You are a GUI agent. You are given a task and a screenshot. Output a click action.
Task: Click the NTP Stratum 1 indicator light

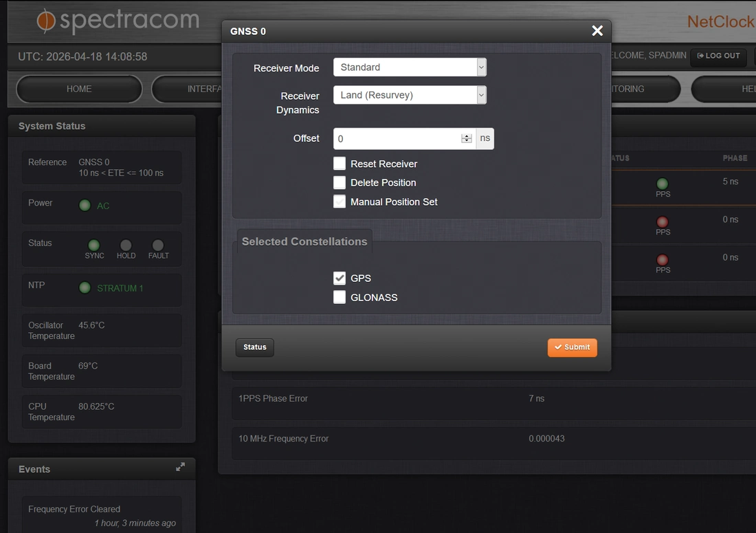[x=85, y=287]
